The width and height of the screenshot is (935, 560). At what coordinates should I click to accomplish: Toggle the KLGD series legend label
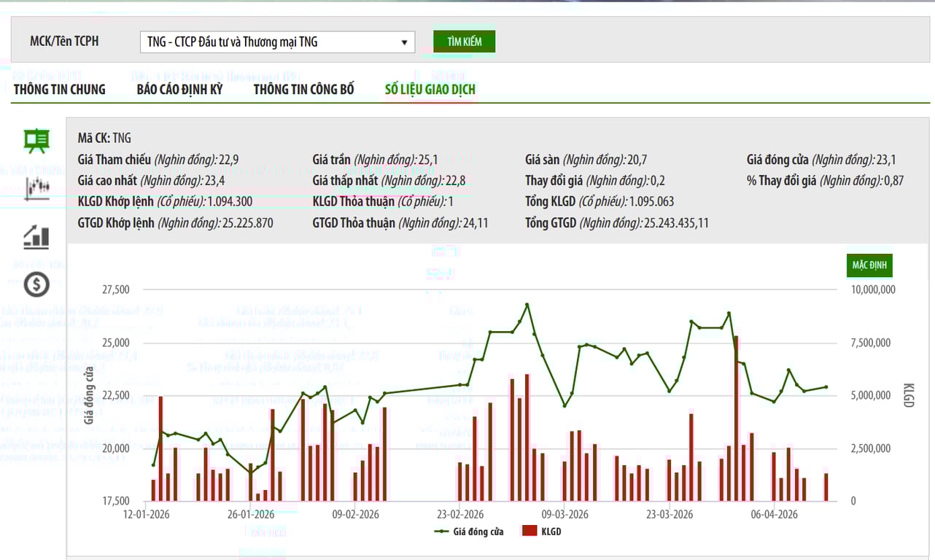[x=551, y=532]
